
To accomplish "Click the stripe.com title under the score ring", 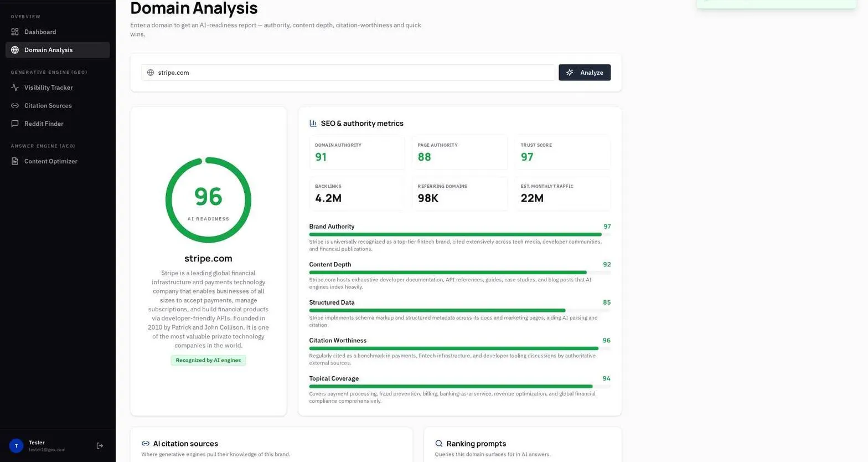I will pos(208,259).
